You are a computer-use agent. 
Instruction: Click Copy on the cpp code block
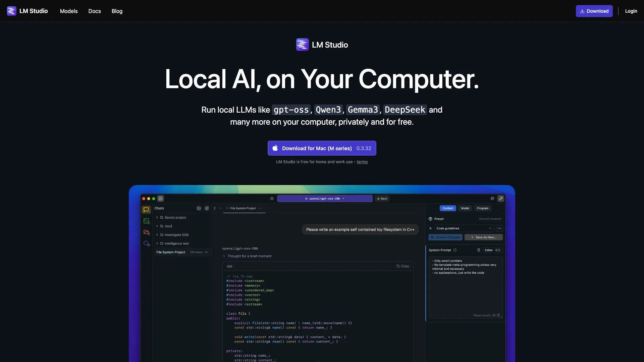(x=402, y=266)
